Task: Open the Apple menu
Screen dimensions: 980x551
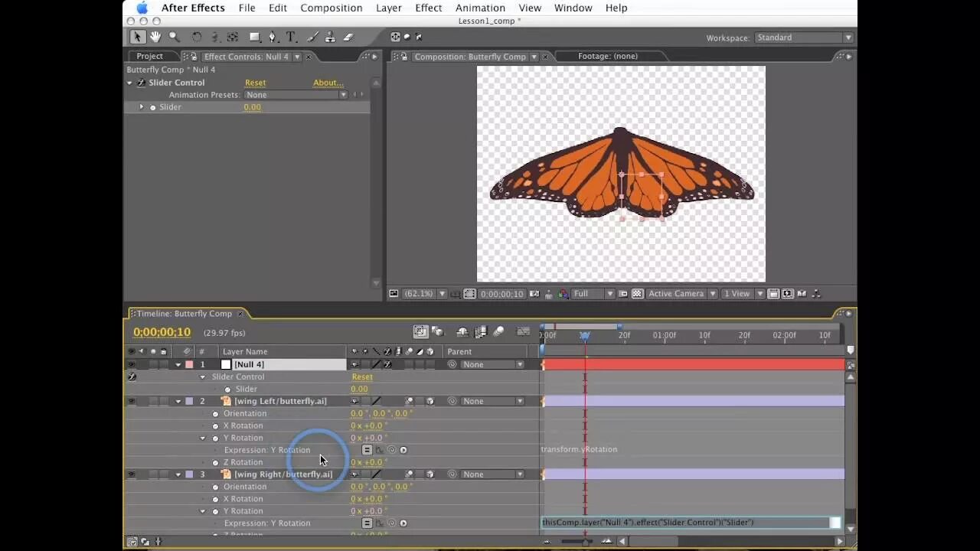Action: click(142, 8)
